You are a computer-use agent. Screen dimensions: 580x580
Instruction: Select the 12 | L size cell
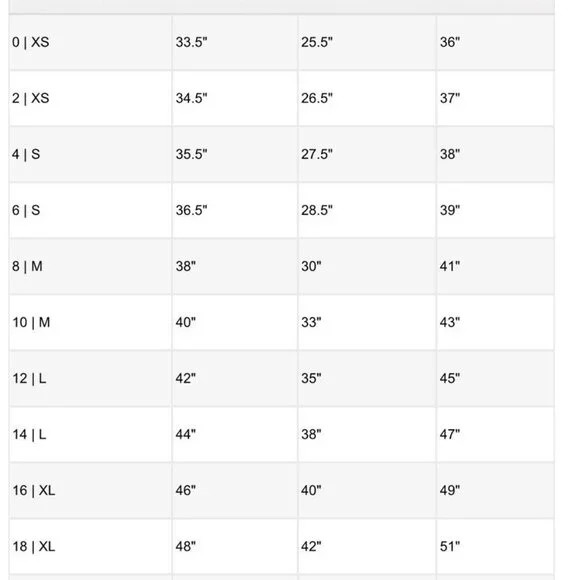(x=90, y=378)
